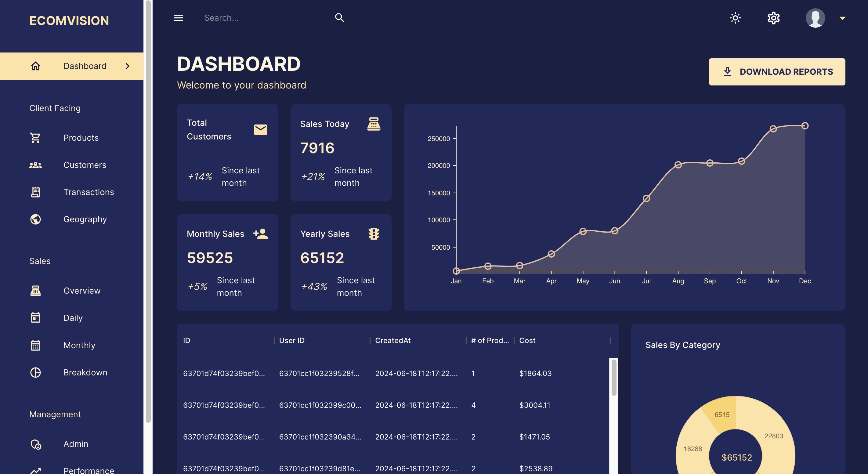
Task: Click the 59525 Monthly Sales value
Action: [x=210, y=258]
